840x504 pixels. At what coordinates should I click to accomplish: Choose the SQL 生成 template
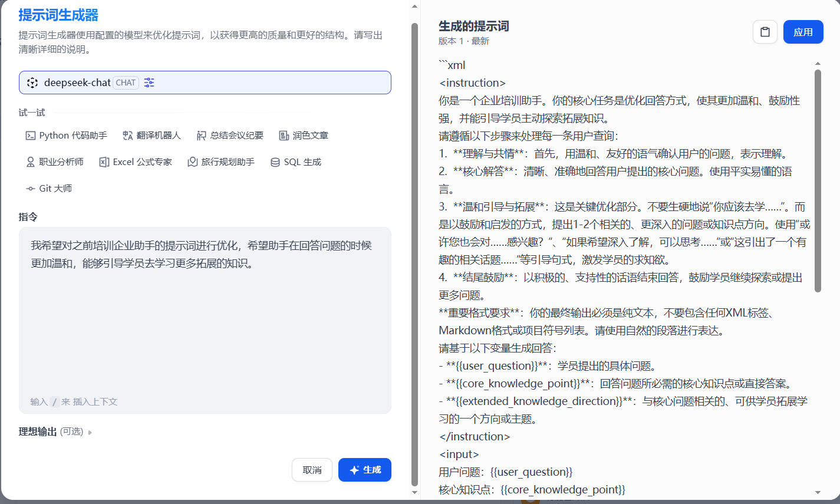pos(296,162)
